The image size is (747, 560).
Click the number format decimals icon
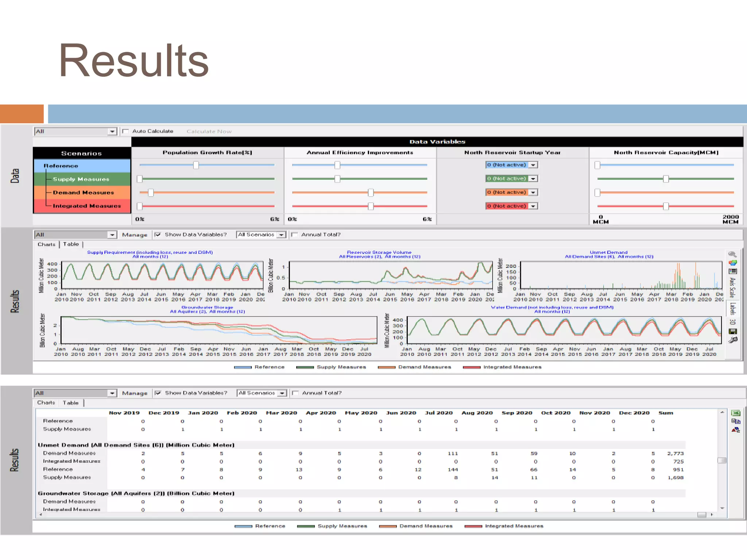click(736, 430)
